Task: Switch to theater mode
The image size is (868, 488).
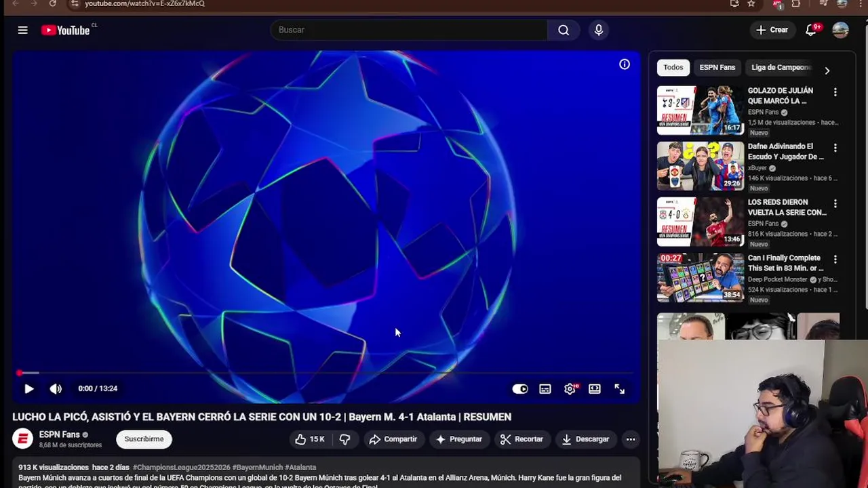Action: click(595, 388)
